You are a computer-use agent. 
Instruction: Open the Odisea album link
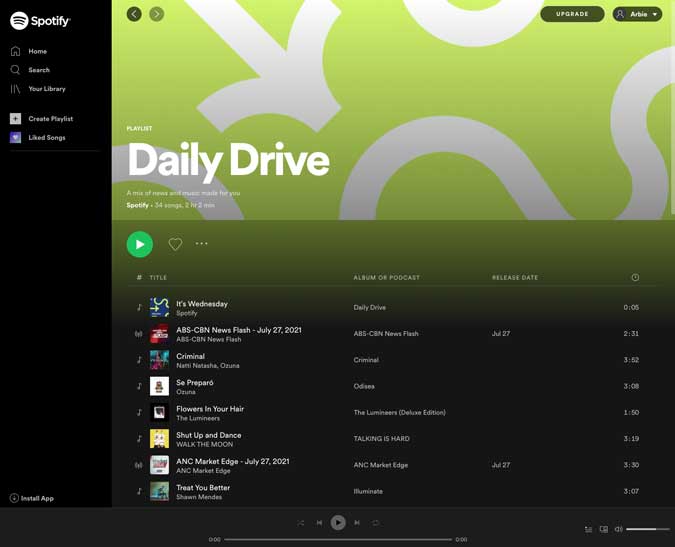364,386
